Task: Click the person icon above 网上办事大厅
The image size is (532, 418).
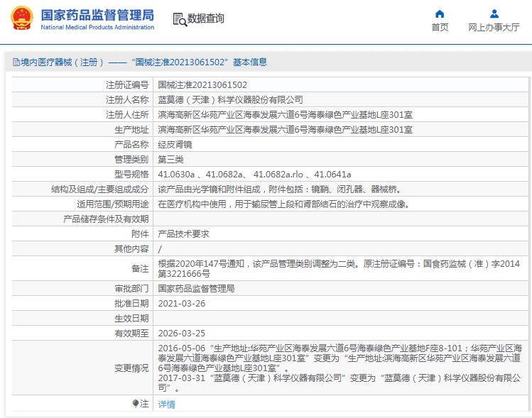Action: [494, 13]
